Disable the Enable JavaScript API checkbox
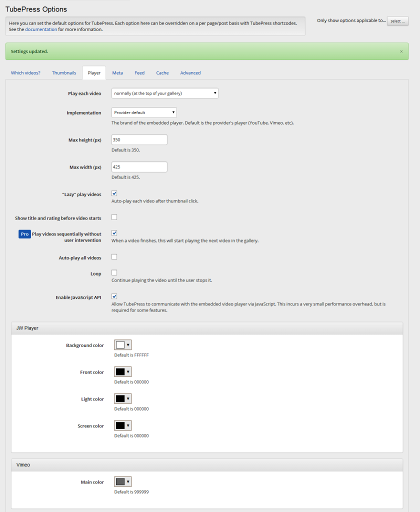Image resolution: width=420 pixels, height=512 pixels. tap(114, 296)
